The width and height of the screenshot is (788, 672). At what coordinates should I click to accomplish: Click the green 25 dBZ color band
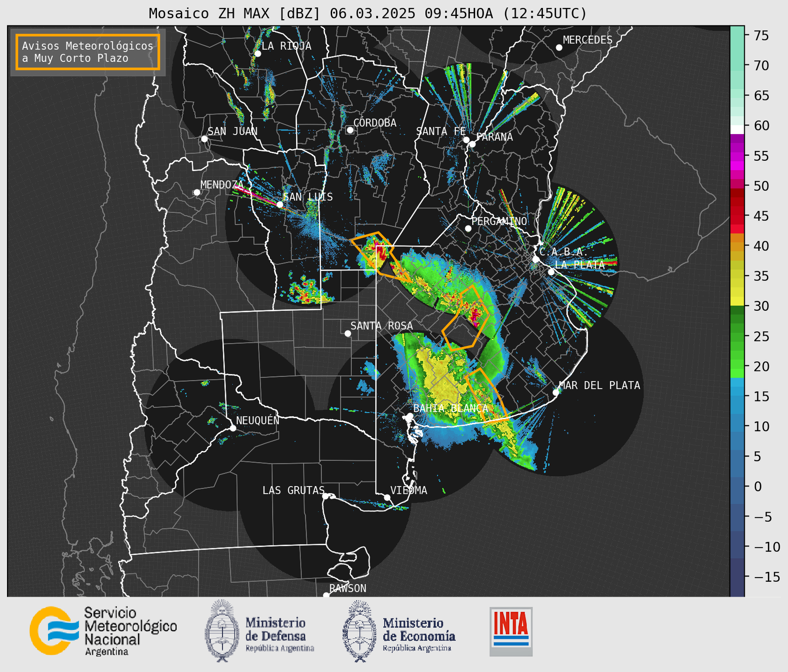pos(737,336)
